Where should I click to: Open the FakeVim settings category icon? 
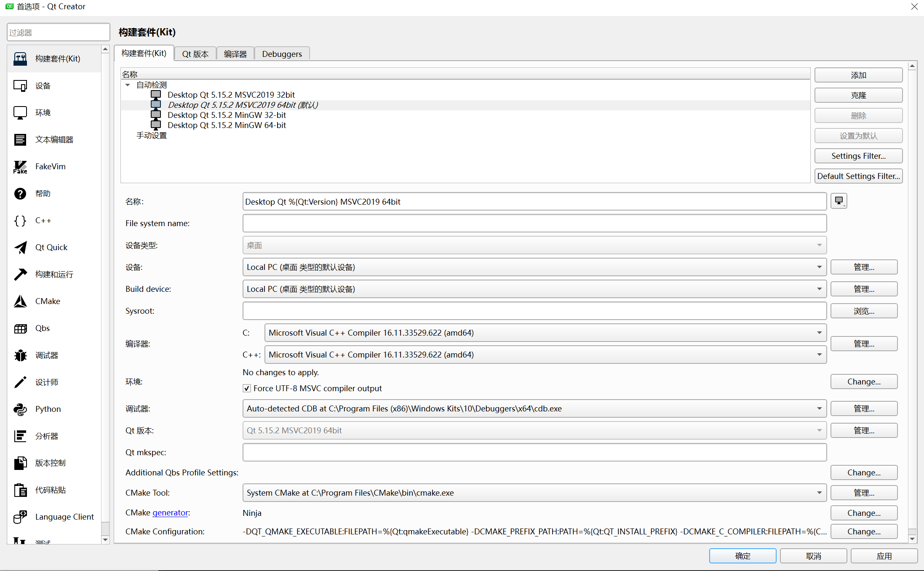coord(20,167)
